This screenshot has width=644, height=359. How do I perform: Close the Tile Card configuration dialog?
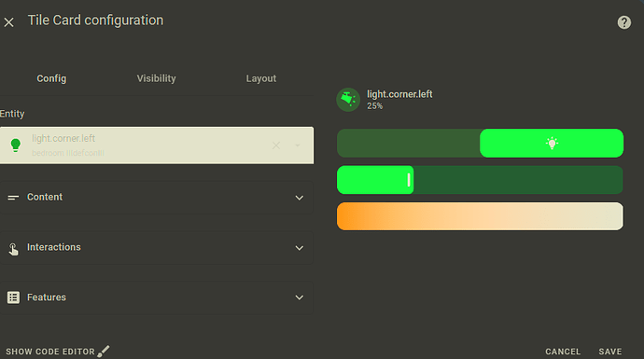9,22
